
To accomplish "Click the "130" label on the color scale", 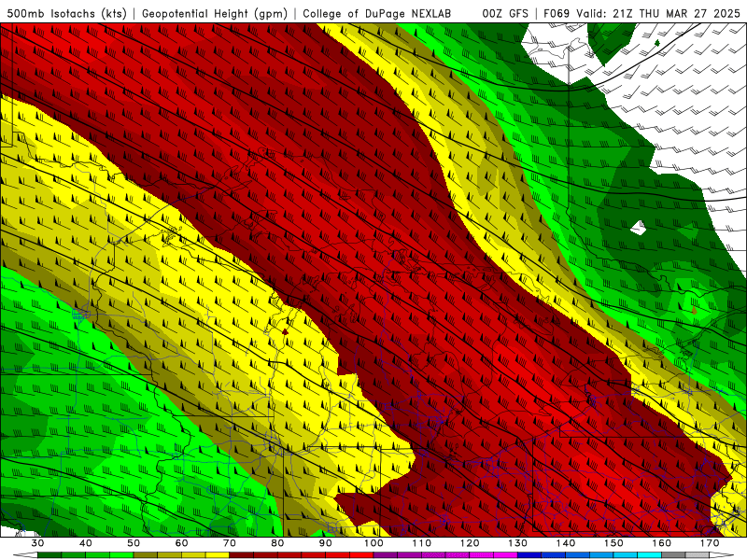I will (517, 543).
